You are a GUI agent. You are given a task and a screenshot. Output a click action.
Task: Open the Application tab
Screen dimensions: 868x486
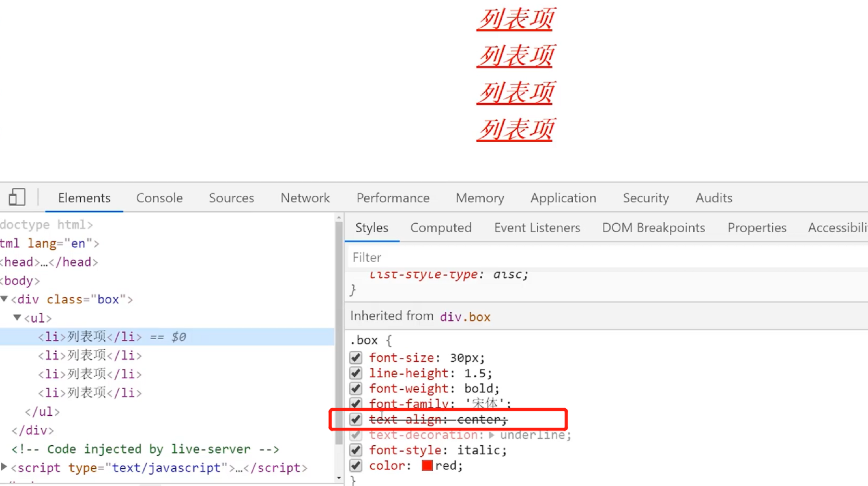coord(563,198)
